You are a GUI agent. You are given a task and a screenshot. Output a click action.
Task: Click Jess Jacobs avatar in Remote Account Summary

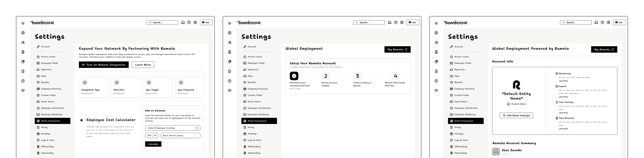click(496, 152)
